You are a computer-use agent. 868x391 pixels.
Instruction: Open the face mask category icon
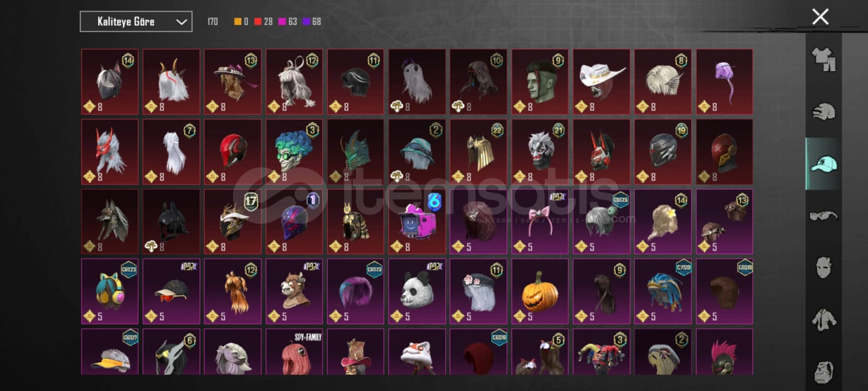(824, 267)
